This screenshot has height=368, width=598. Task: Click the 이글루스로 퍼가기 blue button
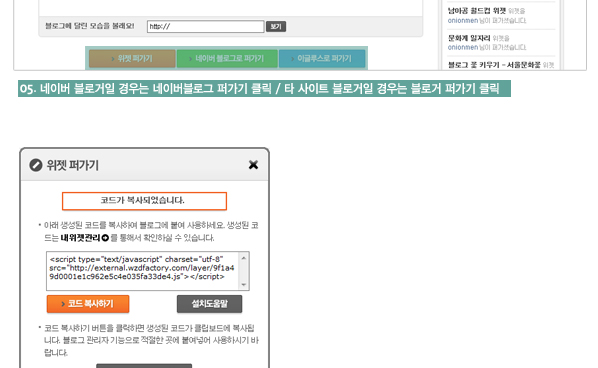(x=322, y=59)
